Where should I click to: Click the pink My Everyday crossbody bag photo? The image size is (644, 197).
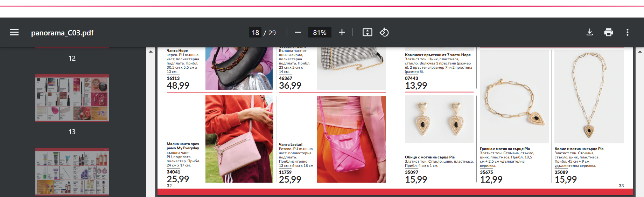click(239, 139)
